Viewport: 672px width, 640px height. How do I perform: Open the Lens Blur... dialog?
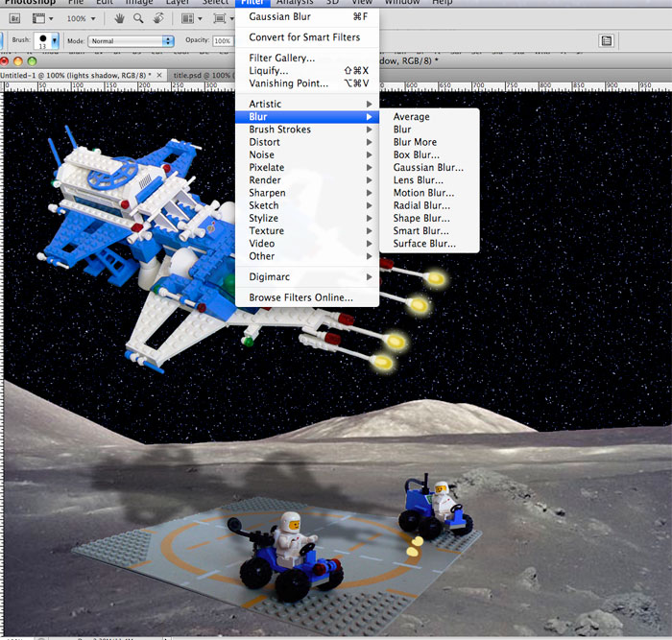click(x=429, y=180)
